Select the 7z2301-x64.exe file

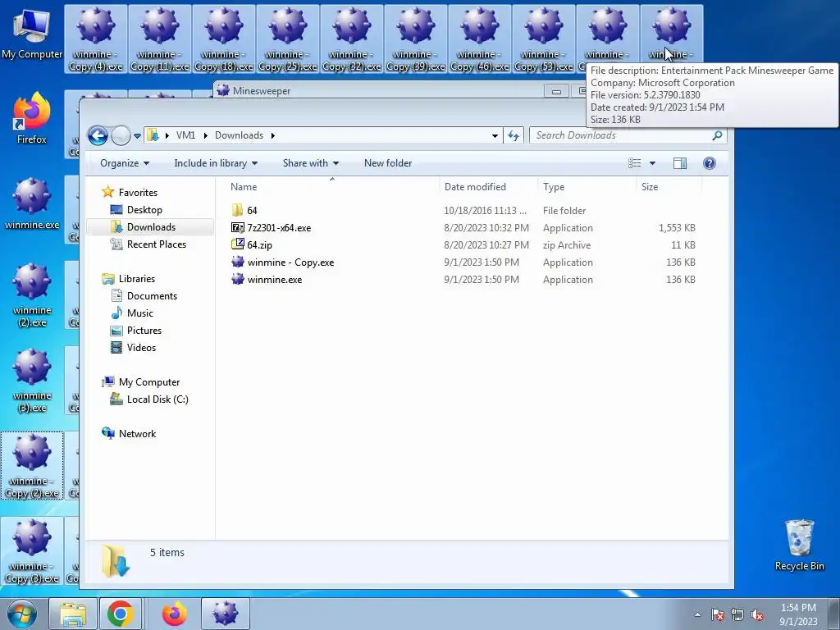click(464, 228)
